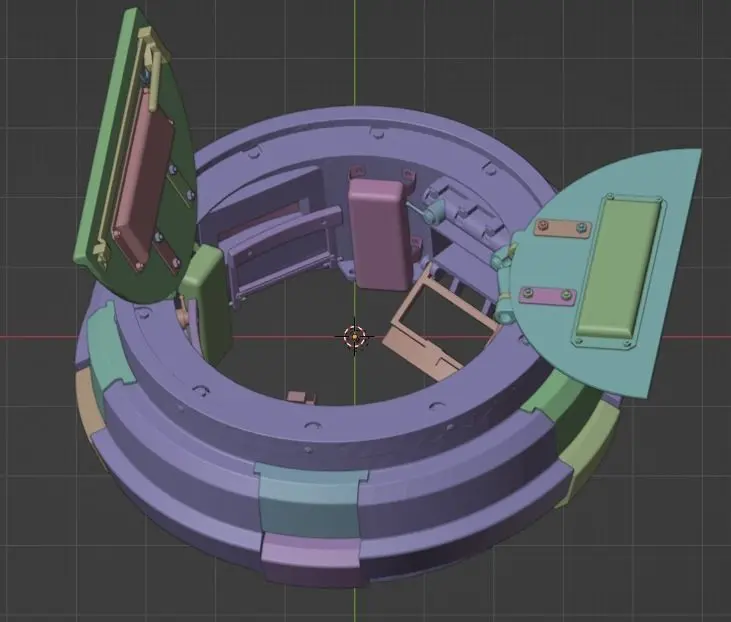This screenshot has height=622, width=731.
Task: Select the light blue cylindrical latch mechanism
Action: [433, 212]
